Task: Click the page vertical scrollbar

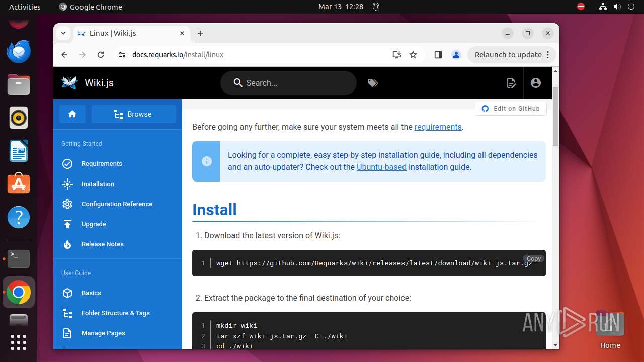Action: click(x=555, y=117)
